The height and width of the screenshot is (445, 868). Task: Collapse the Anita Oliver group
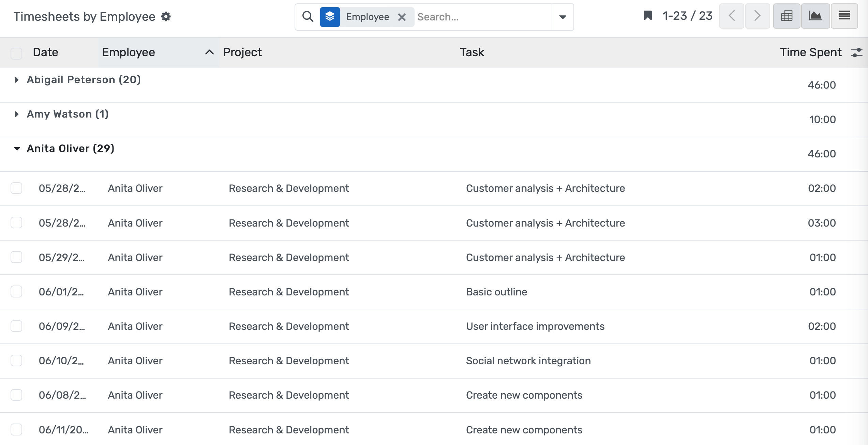[x=16, y=149]
